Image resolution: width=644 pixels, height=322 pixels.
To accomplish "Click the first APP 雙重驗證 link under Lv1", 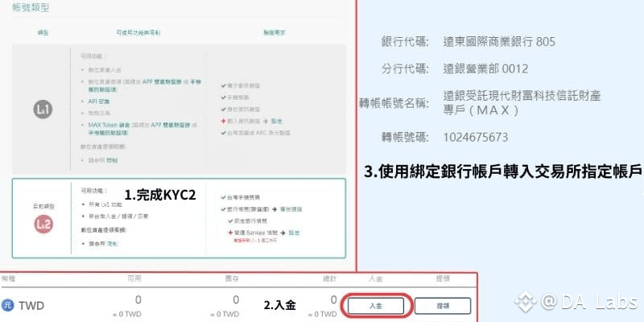I will pos(162,82).
